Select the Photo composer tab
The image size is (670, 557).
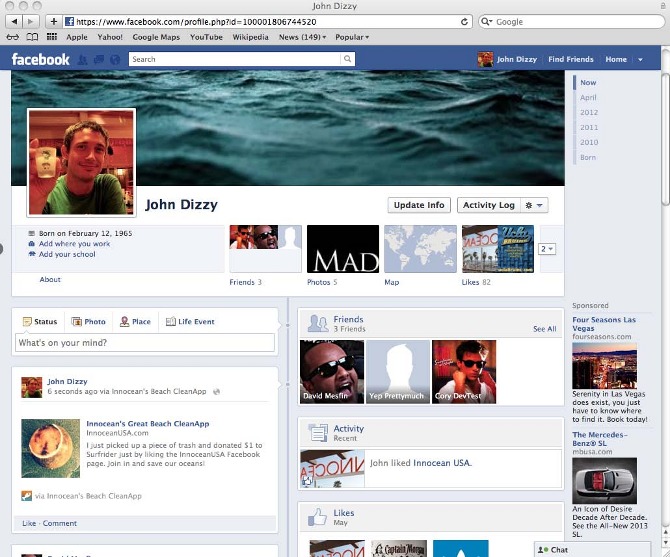point(88,322)
